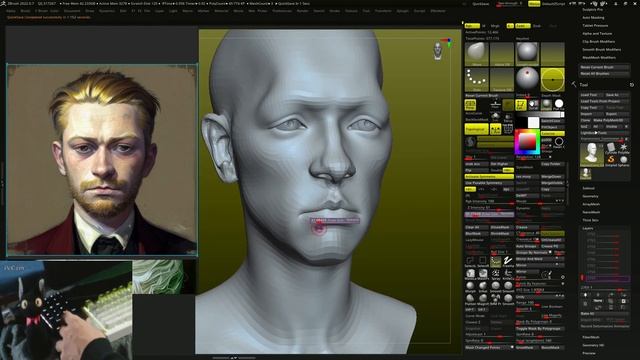
Task: Select the Magnify brush icon
Action: pos(483,299)
